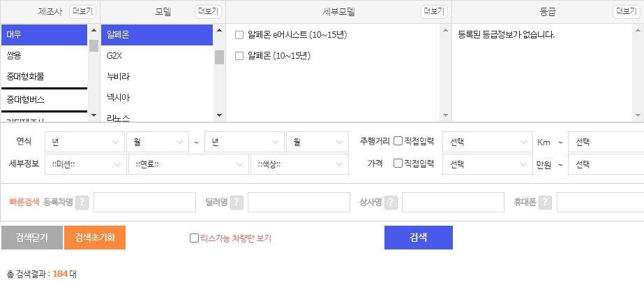
Task: Select G2X in the model list
Action: 157,55
